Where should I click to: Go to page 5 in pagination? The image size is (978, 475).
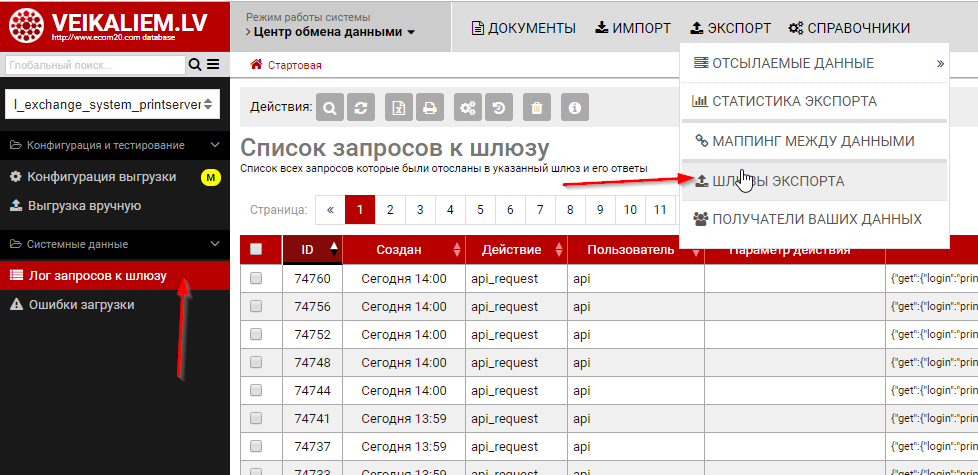coord(480,210)
